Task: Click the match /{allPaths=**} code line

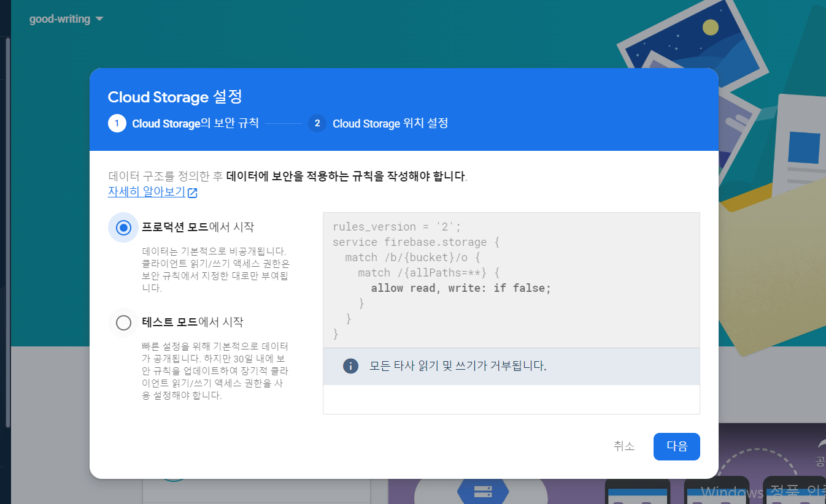Action: (x=429, y=272)
